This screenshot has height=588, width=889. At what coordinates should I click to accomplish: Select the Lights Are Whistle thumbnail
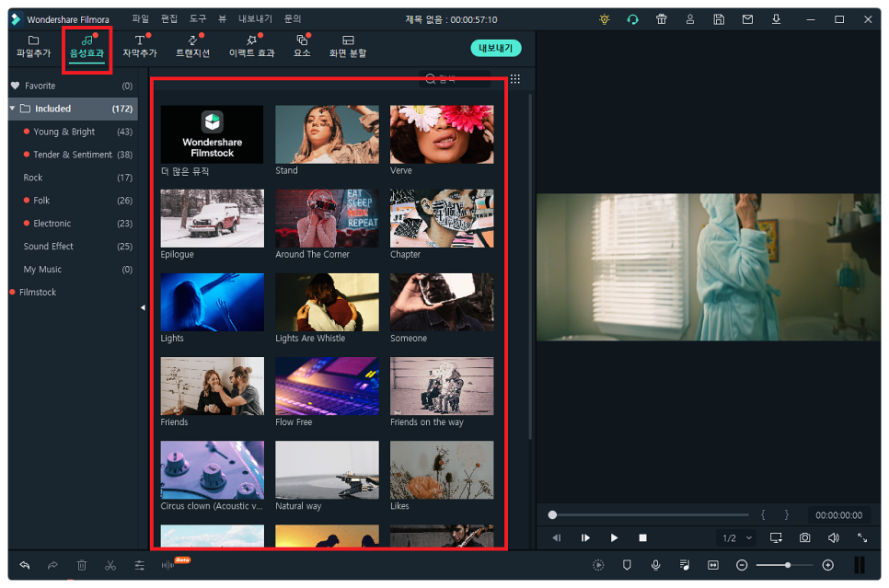(x=327, y=302)
